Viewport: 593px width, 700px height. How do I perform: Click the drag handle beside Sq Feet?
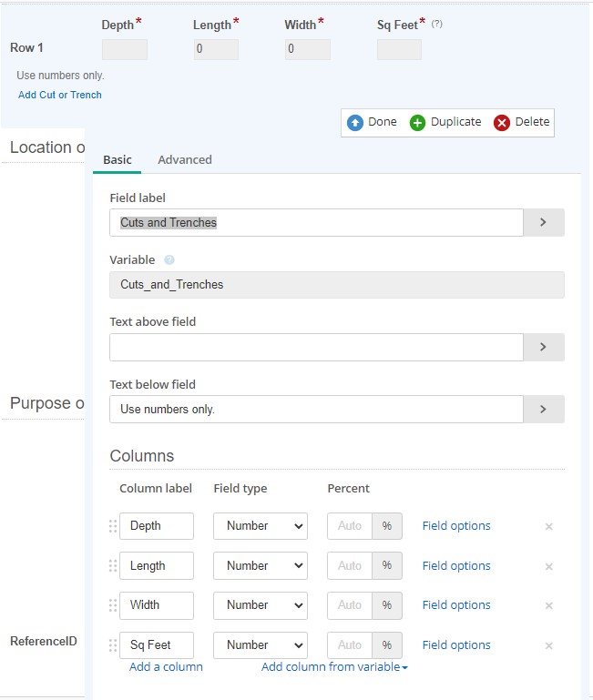click(113, 645)
